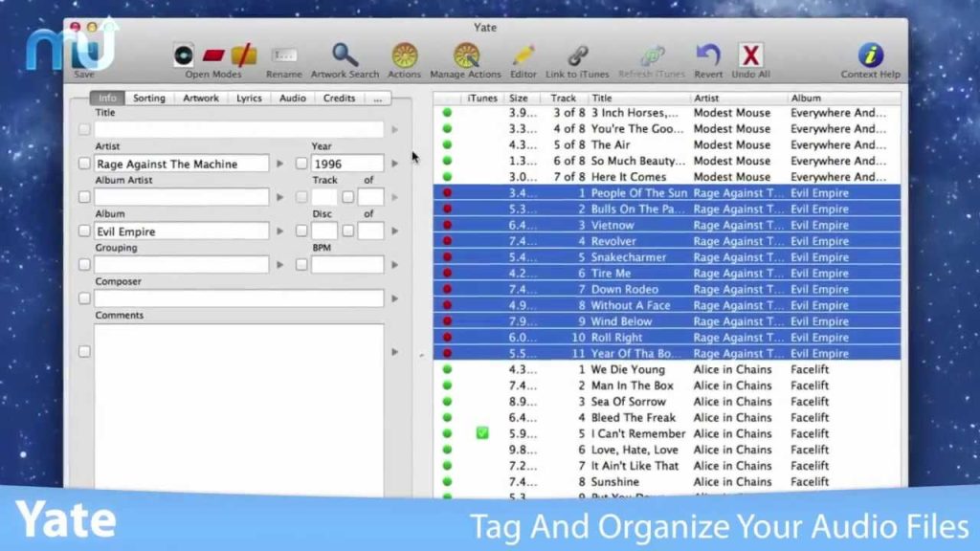The width and height of the screenshot is (980, 551).
Task: Expand the Title field arrow menu
Action: (395, 129)
